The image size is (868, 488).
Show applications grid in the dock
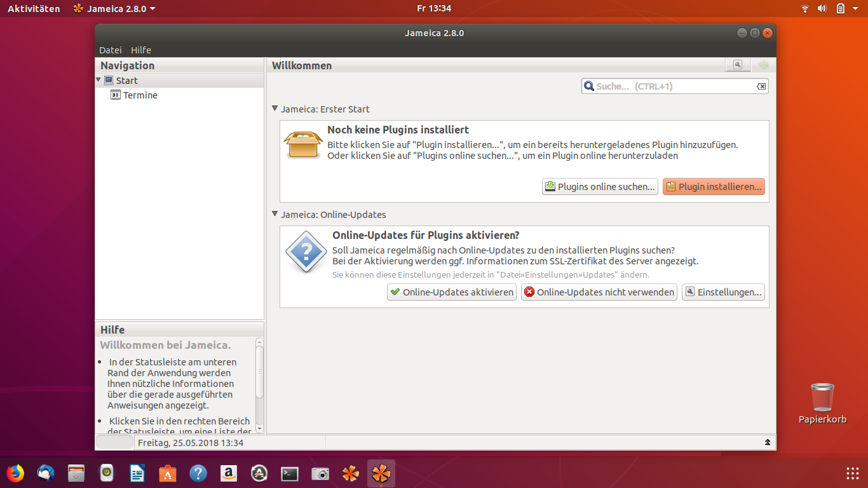pyautogui.click(x=853, y=473)
